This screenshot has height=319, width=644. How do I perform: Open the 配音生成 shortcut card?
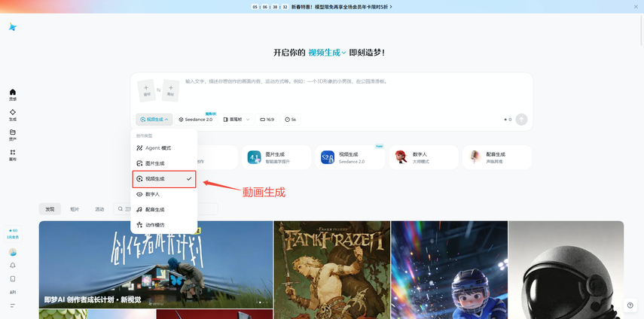click(x=497, y=157)
